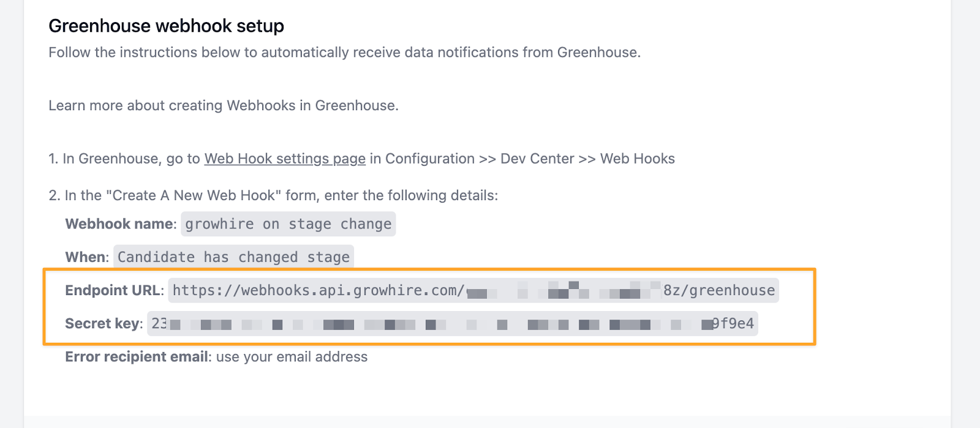Click the blurred middle section of the Secret key
980x428 pixels.
click(439, 323)
